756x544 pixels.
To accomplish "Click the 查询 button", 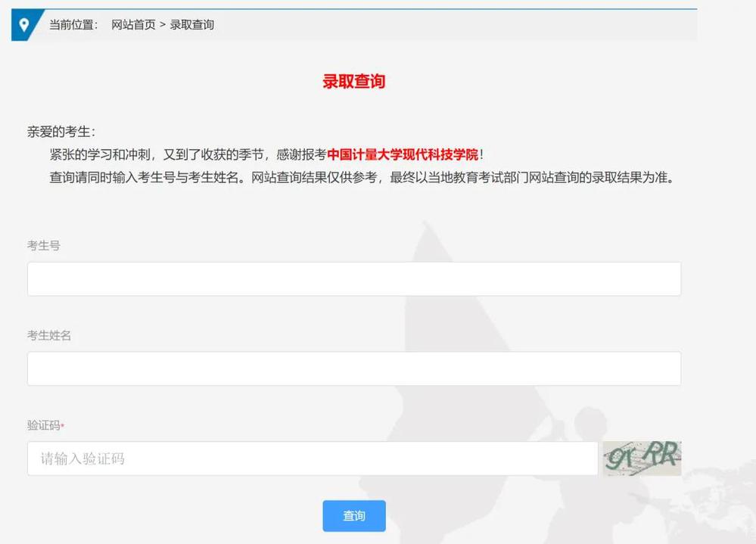I will pos(354,515).
